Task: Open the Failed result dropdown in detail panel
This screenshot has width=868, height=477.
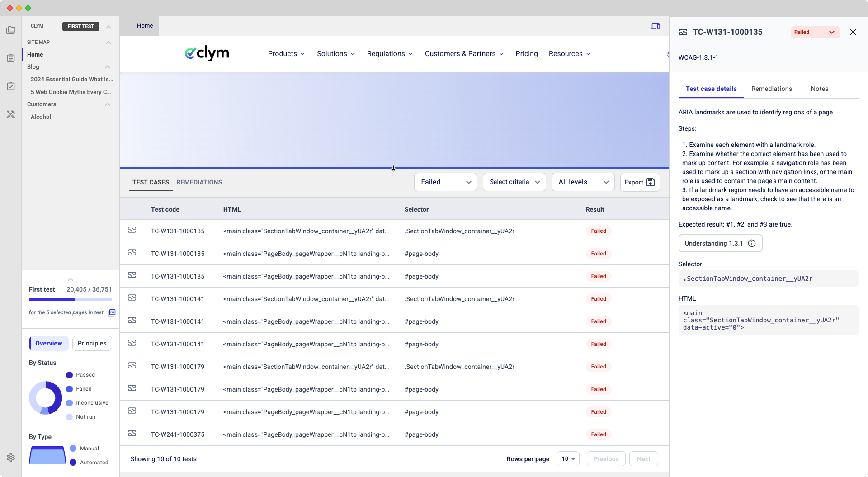Action: tap(815, 32)
